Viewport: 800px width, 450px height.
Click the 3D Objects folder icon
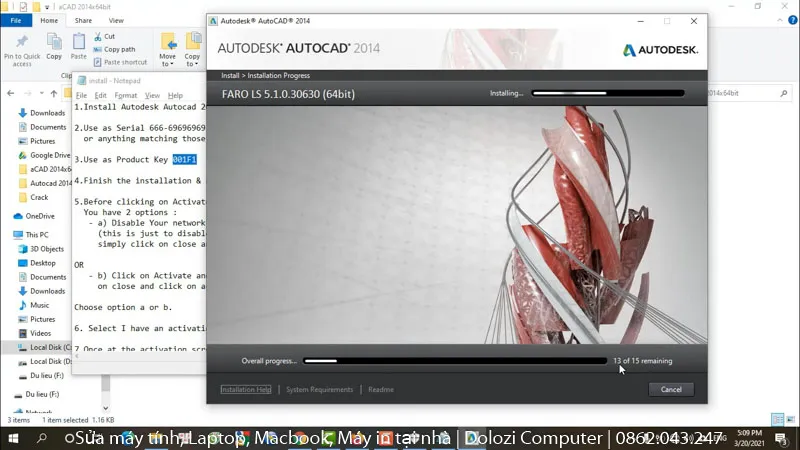(x=22, y=249)
